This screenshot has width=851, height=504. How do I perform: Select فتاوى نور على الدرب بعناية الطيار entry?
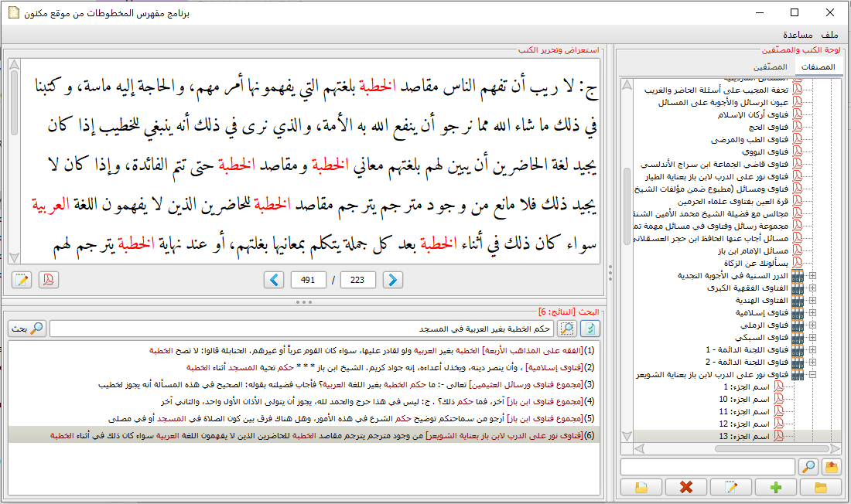click(x=716, y=177)
